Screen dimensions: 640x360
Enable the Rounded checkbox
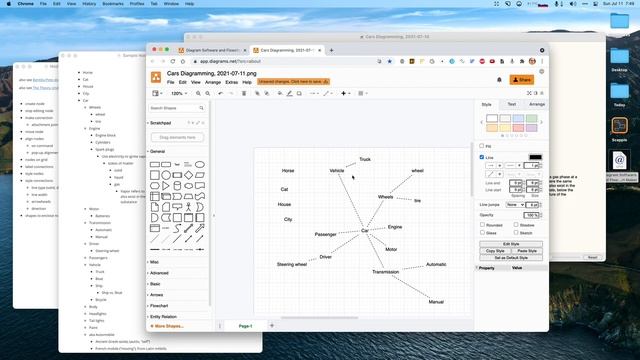(x=482, y=225)
